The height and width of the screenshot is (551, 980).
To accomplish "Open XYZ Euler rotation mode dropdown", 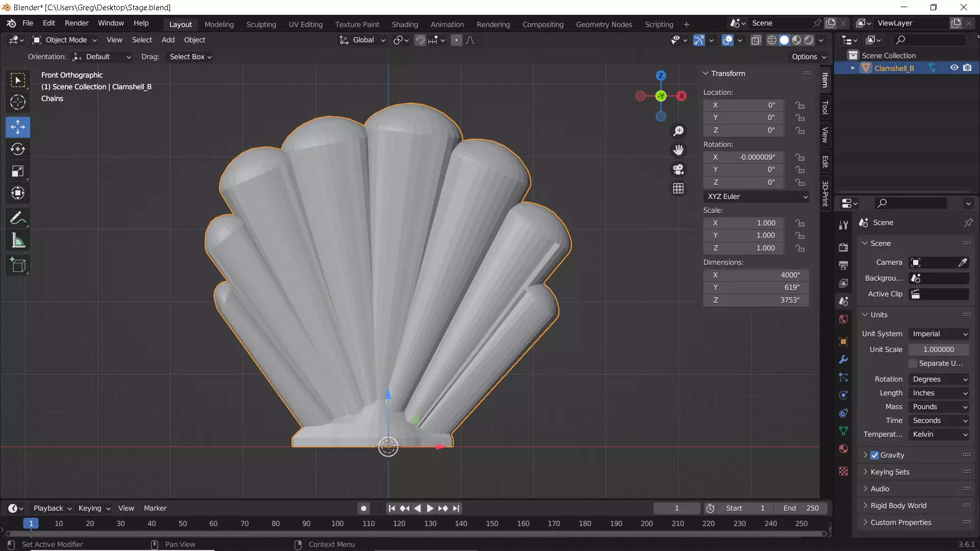I will point(757,196).
